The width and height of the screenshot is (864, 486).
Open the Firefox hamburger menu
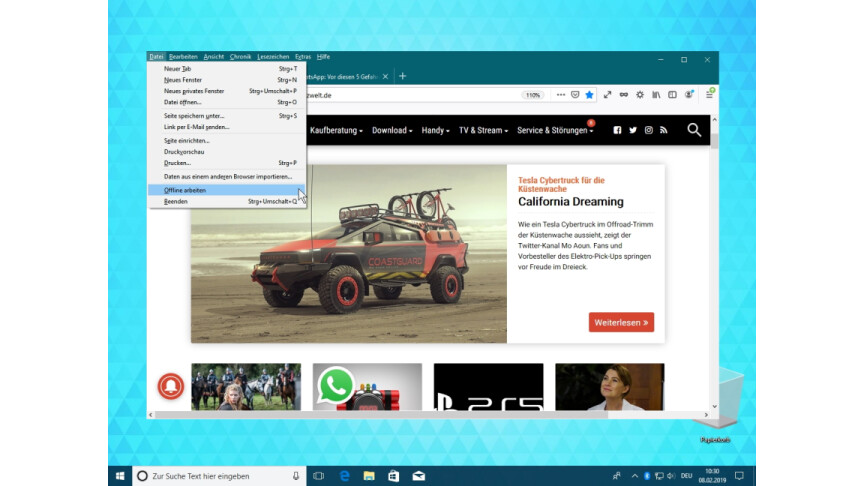[709, 95]
